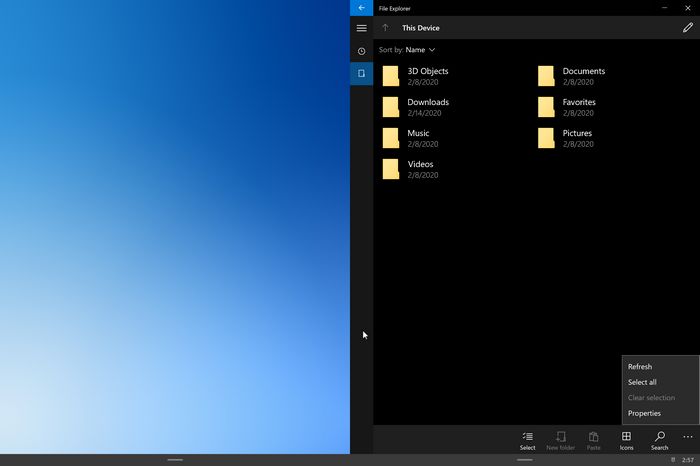Open the Pictures folder

pos(576,138)
